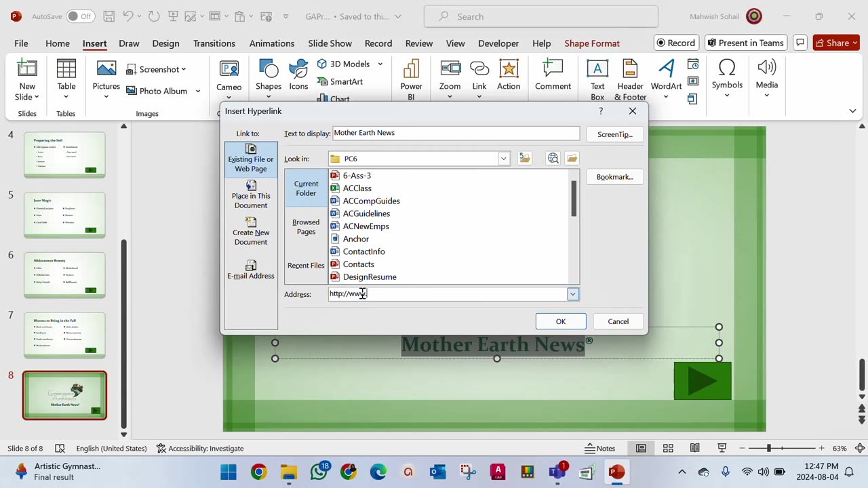Image resolution: width=868 pixels, height=488 pixels.
Task: Cancel the Insert Hyperlink dialog
Action: 618,321
